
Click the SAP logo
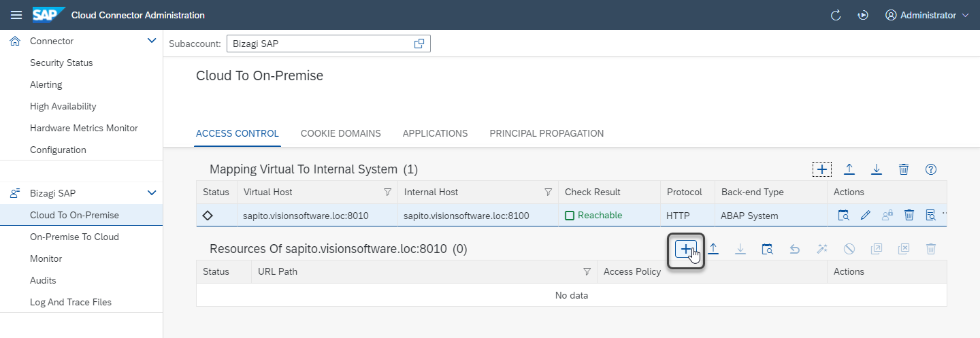tap(49, 15)
